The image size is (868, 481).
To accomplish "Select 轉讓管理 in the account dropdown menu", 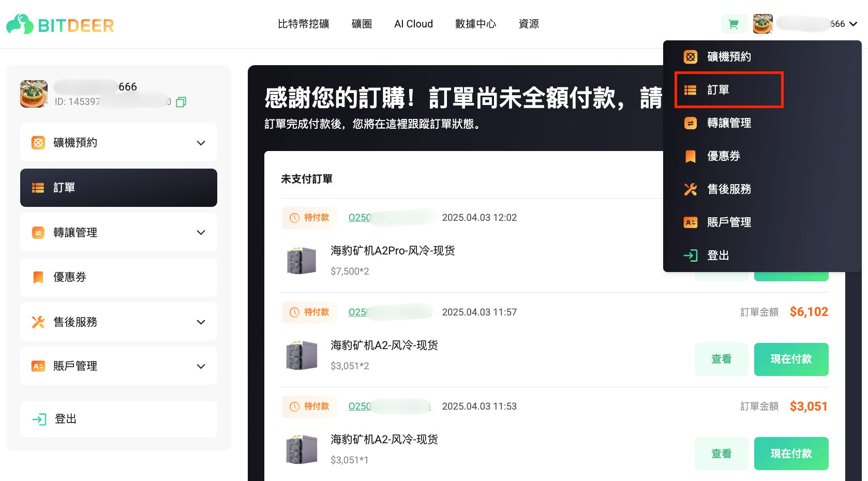I will pos(762,123).
